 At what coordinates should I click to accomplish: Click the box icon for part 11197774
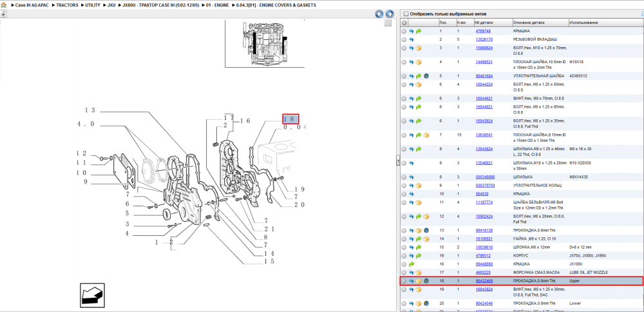[419, 202]
